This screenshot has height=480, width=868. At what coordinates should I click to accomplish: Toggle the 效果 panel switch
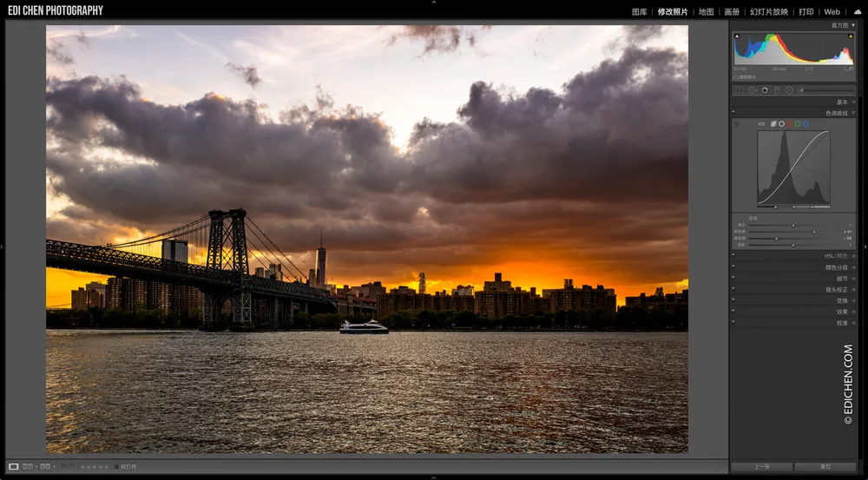pyautogui.click(x=733, y=310)
